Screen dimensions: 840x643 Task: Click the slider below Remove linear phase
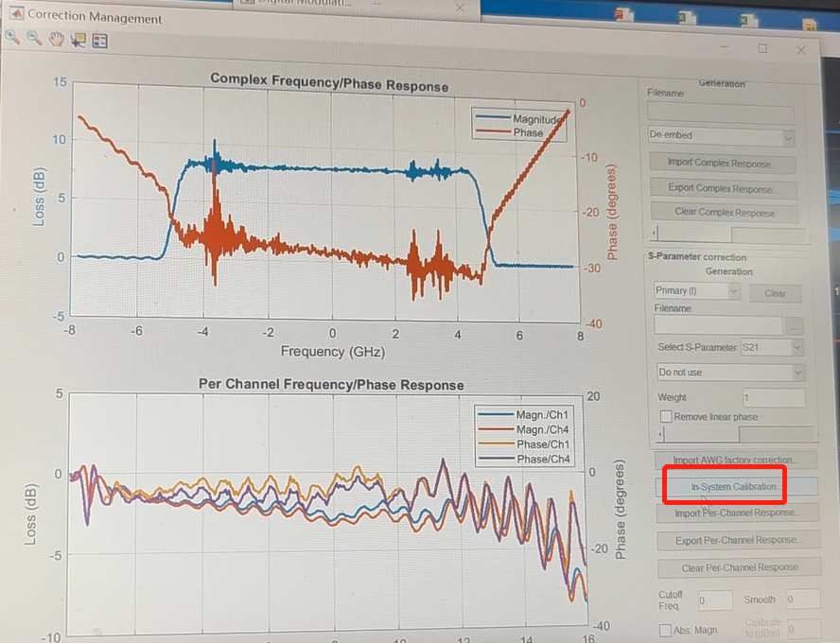click(737, 434)
